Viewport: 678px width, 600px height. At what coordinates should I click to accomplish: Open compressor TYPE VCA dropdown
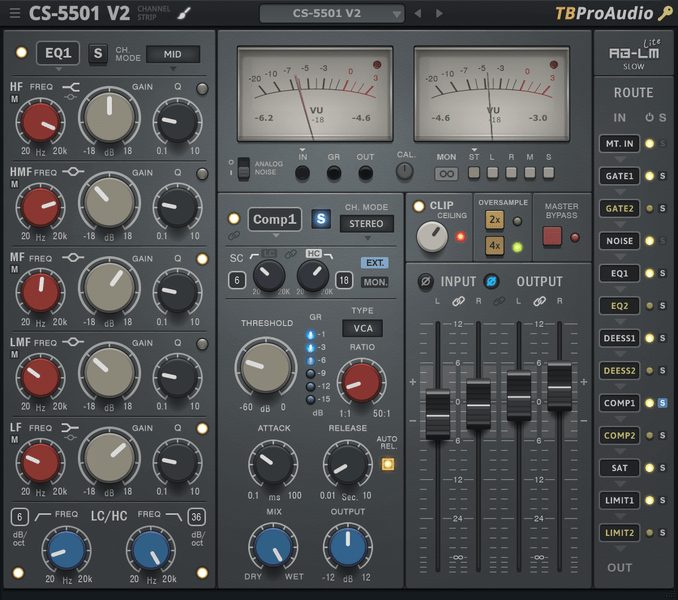(x=362, y=329)
